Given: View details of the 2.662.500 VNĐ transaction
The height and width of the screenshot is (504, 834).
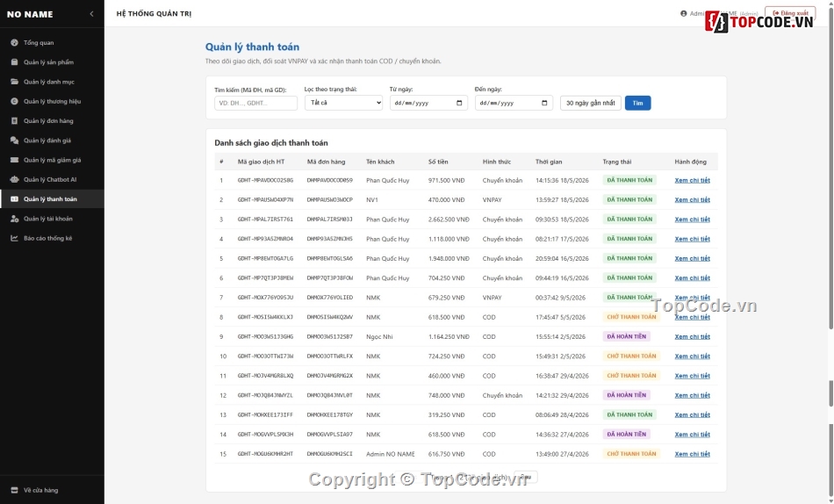Looking at the screenshot, I should (692, 220).
